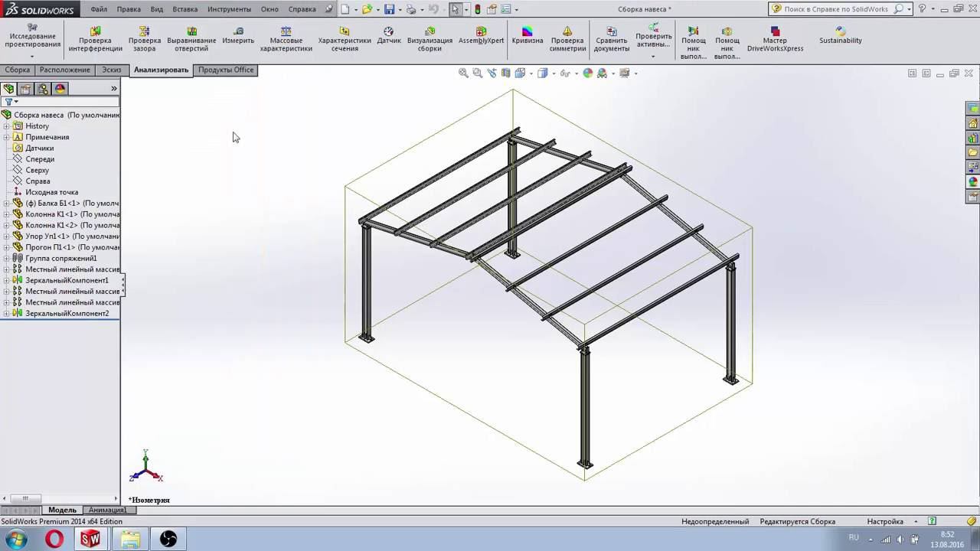
Task: Select the Спереди plane in tree
Action: [40, 159]
